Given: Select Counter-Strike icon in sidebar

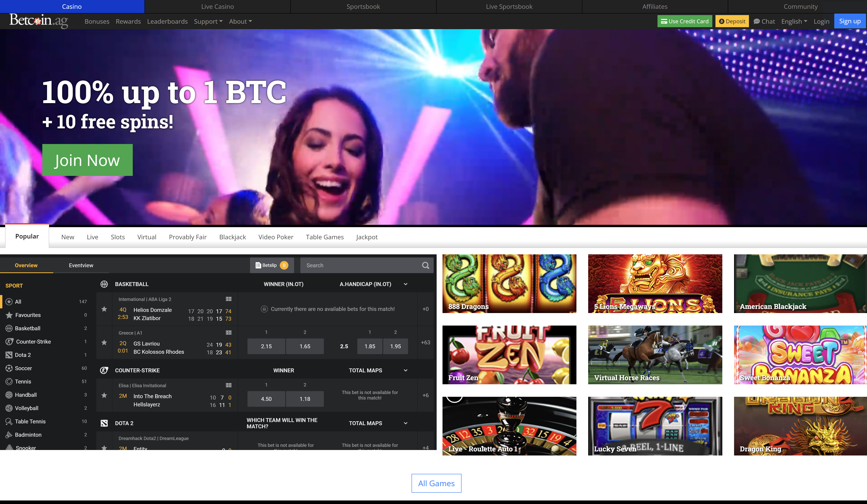Looking at the screenshot, I should click(9, 341).
